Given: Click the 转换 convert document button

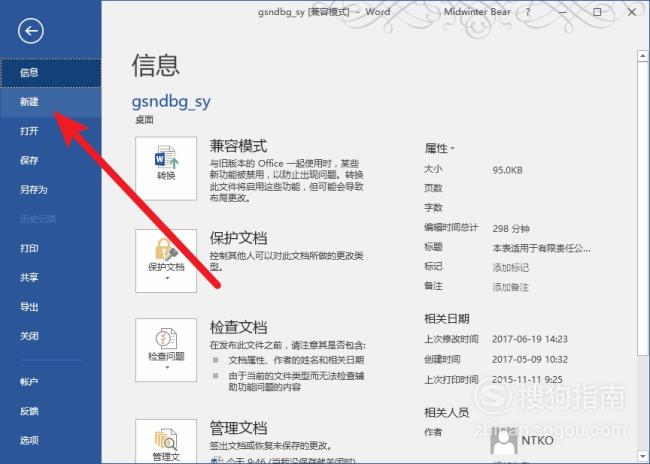Looking at the screenshot, I should (166, 168).
